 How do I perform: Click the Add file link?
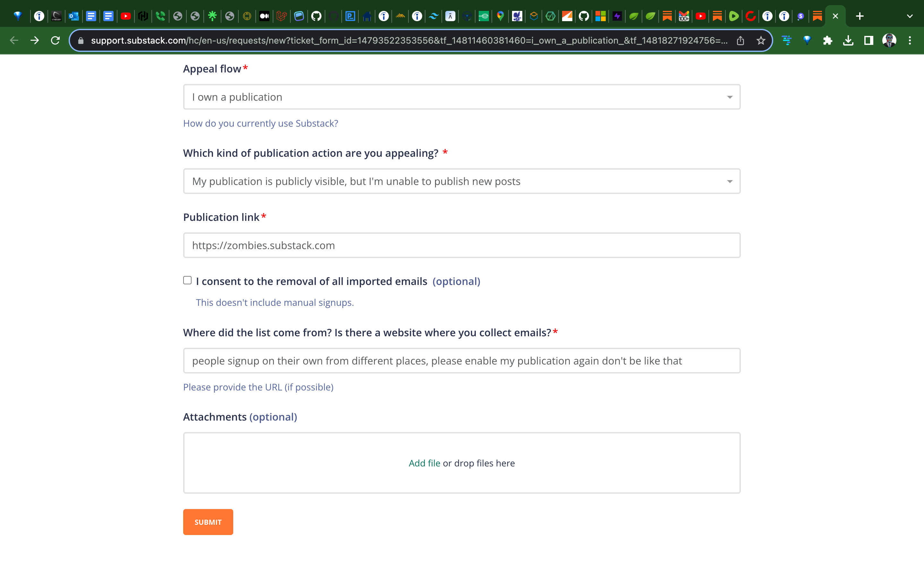(x=424, y=463)
